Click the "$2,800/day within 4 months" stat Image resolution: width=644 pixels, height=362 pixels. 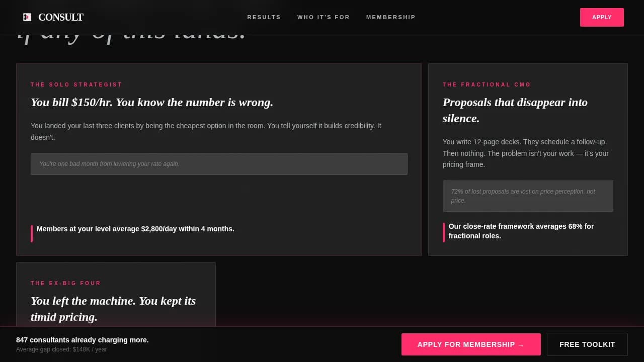[135, 229]
